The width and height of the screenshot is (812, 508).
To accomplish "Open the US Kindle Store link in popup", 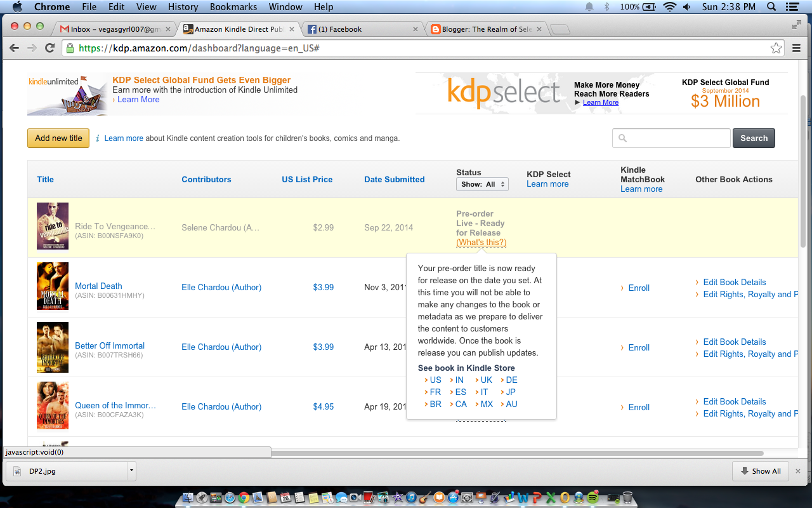I will pos(435,380).
